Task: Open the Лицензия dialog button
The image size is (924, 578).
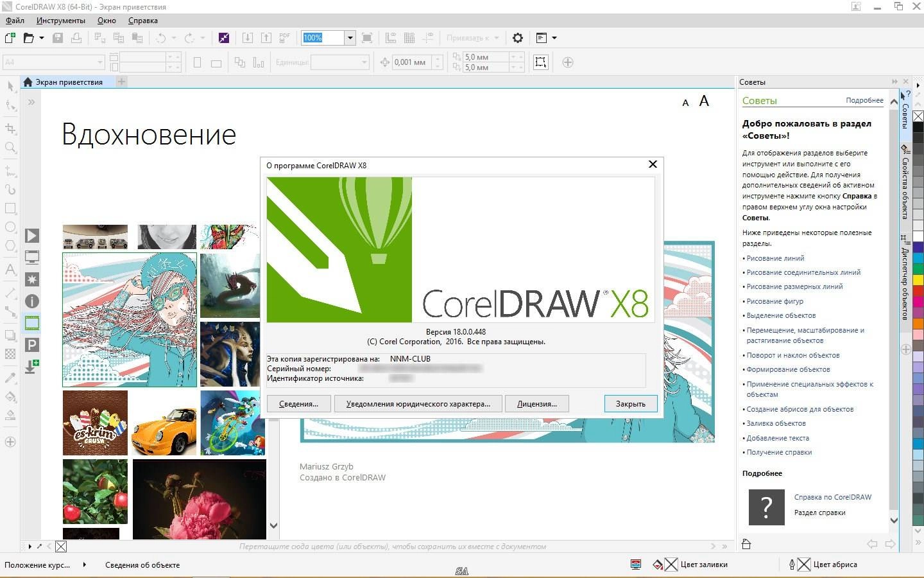Action: coord(536,403)
